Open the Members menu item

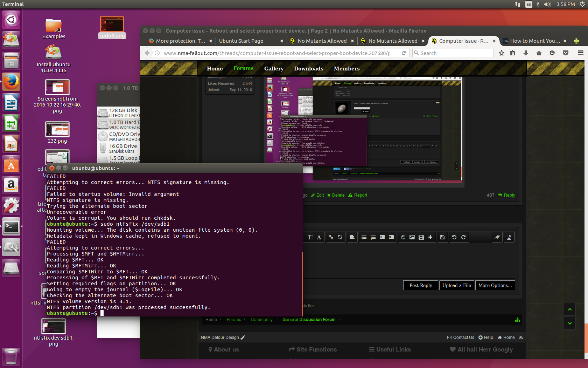pyautogui.click(x=346, y=69)
